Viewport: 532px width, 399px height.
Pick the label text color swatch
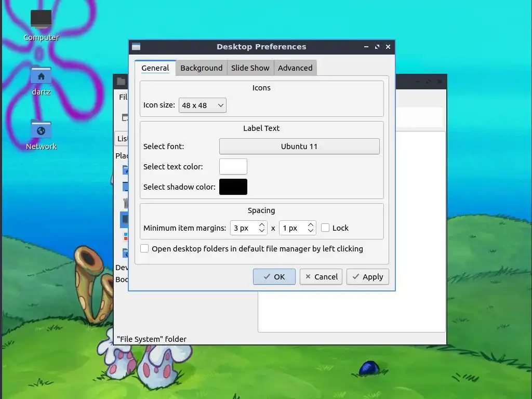(233, 167)
